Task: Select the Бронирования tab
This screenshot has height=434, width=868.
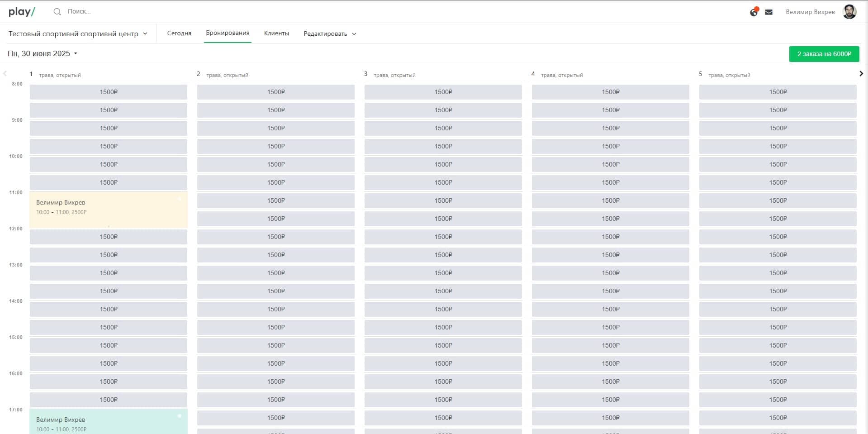Action: pos(228,33)
